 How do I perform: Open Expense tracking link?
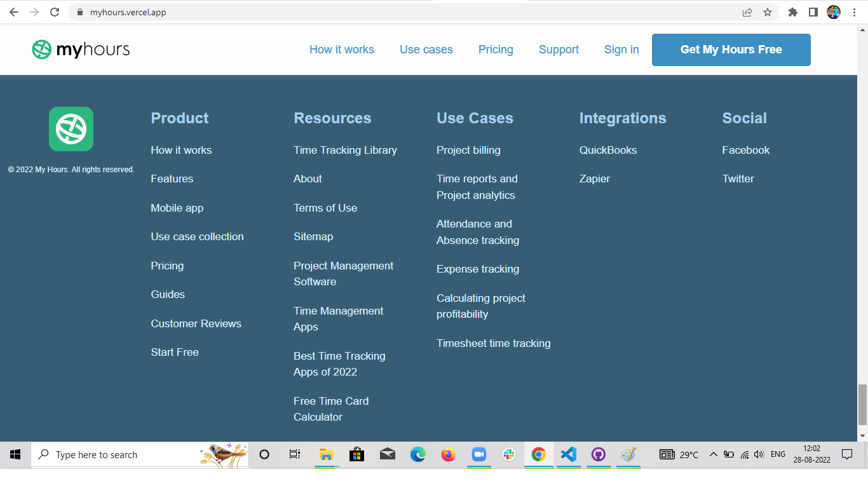[x=478, y=269]
